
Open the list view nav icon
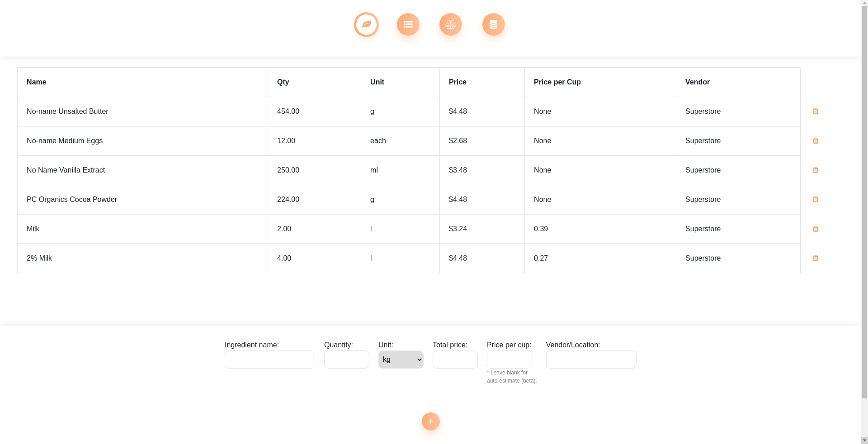tap(408, 24)
